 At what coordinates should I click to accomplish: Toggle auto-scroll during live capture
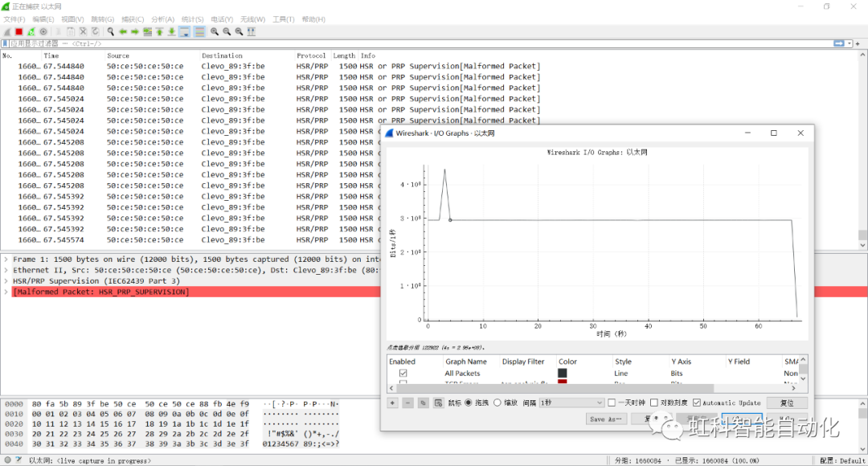point(185,31)
